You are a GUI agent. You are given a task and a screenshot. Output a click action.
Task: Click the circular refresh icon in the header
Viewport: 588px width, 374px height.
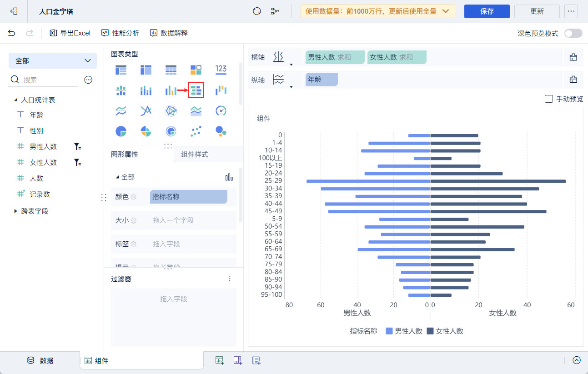[x=257, y=11]
